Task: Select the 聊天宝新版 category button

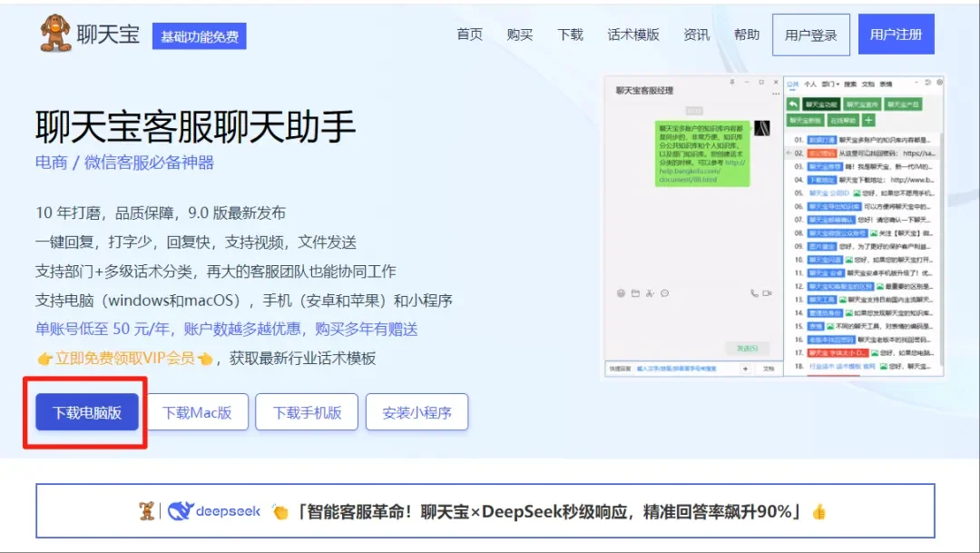Action: click(x=805, y=120)
